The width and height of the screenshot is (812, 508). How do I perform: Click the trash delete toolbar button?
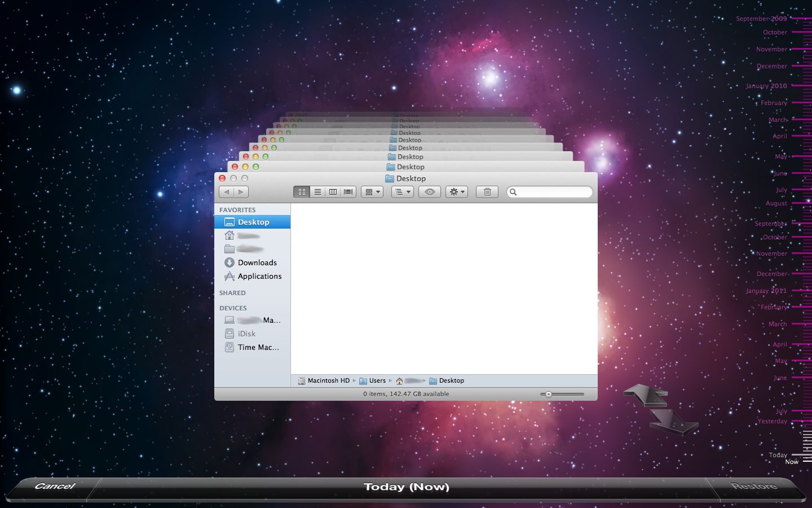point(487,192)
